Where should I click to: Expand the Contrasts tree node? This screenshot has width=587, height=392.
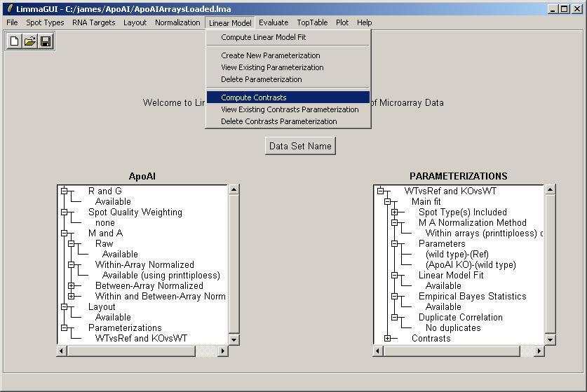(x=388, y=339)
